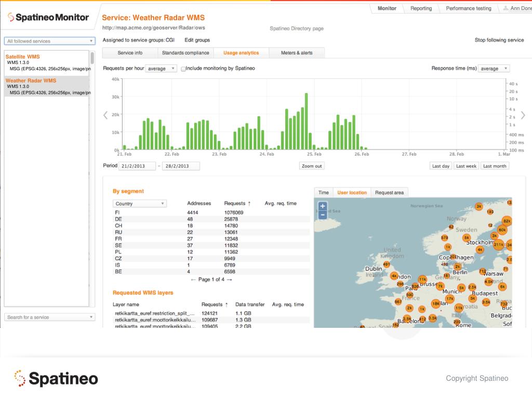The image size is (532, 399).
Task: Go to previous chart period arrow
Action: pyautogui.click(x=105, y=115)
